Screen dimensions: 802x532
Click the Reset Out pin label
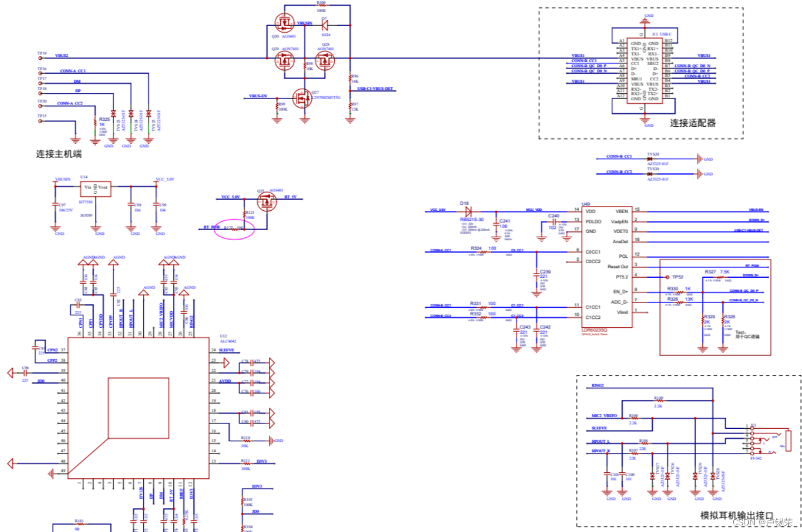(x=618, y=266)
